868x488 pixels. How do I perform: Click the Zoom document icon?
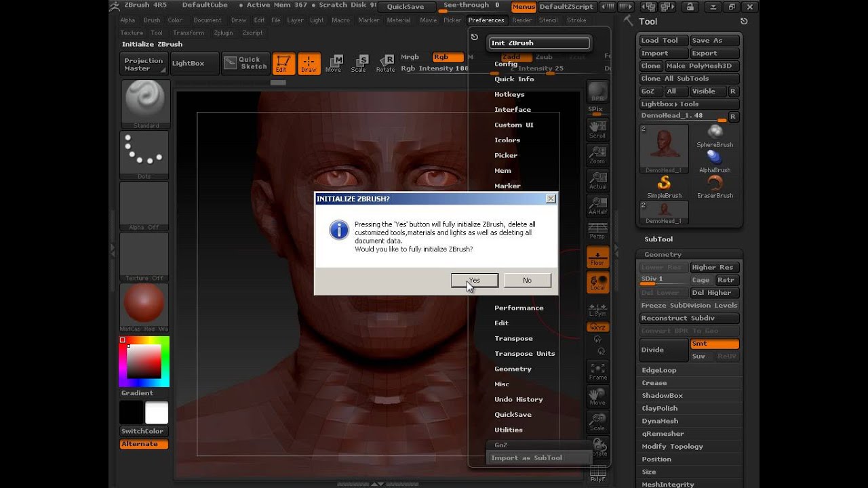(x=597, y=155)
